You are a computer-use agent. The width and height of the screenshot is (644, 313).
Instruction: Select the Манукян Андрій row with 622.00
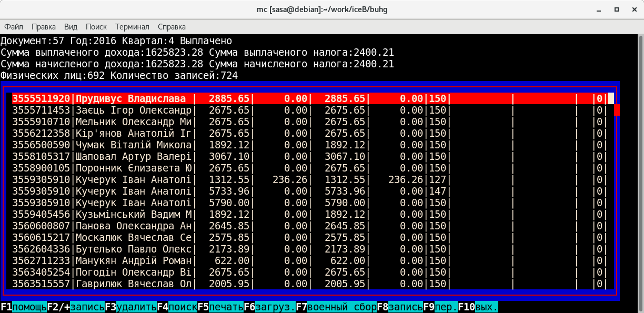pyautogui.click(x=134, y=260)
